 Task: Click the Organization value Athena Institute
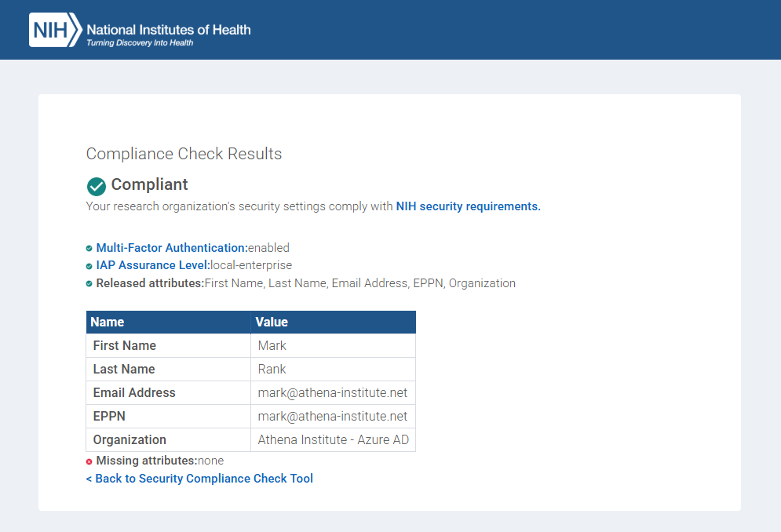(x=333, y=439)
